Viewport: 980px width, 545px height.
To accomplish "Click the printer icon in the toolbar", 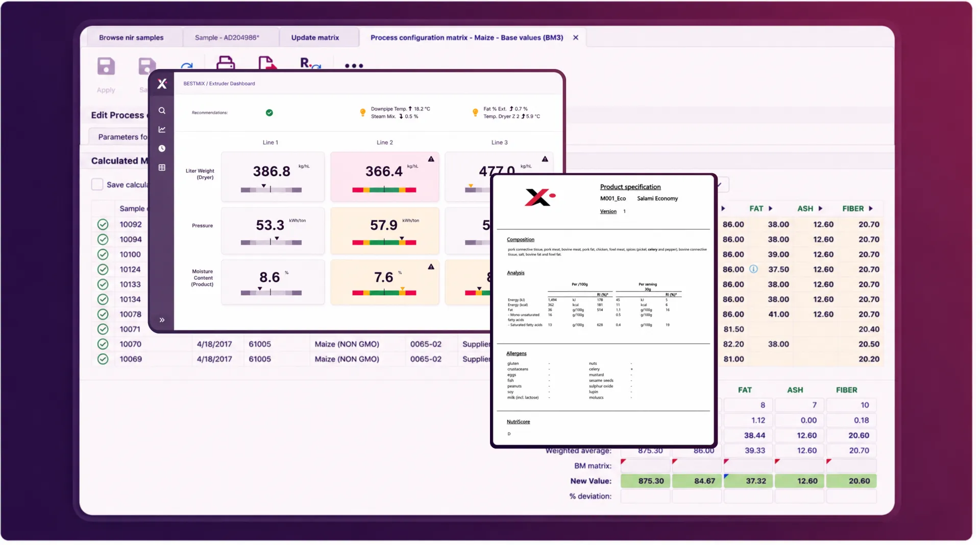I will click(226, 62).
